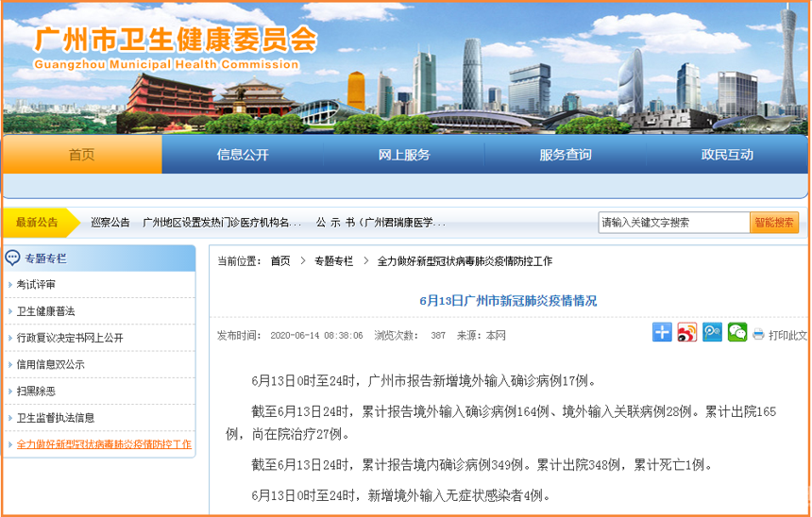Click the 专题专栏 speech bubble icon
This screenshot has height=517, width=812.
pos(12,258)
